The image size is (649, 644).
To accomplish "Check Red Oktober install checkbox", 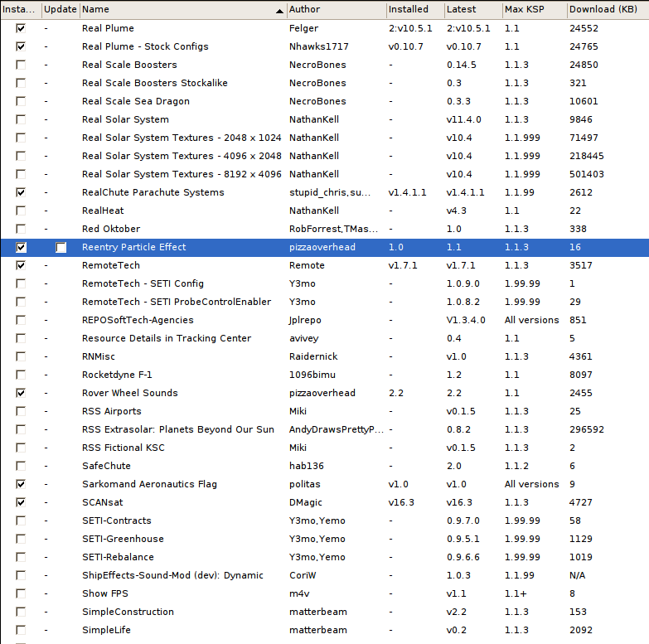I will coord(20,229).
